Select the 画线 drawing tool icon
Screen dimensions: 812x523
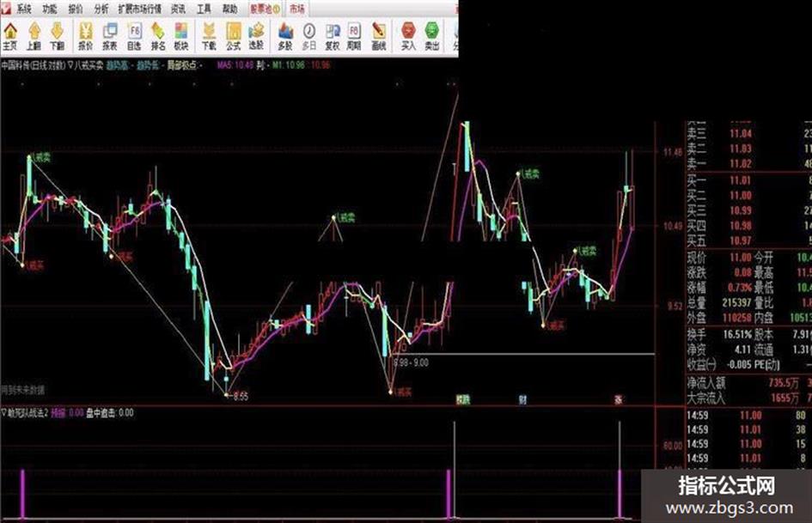tap(379, 37)
